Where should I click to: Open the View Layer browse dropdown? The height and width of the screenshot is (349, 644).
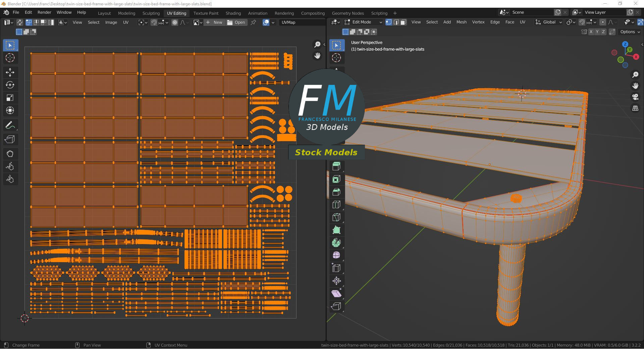coord(577,12)
